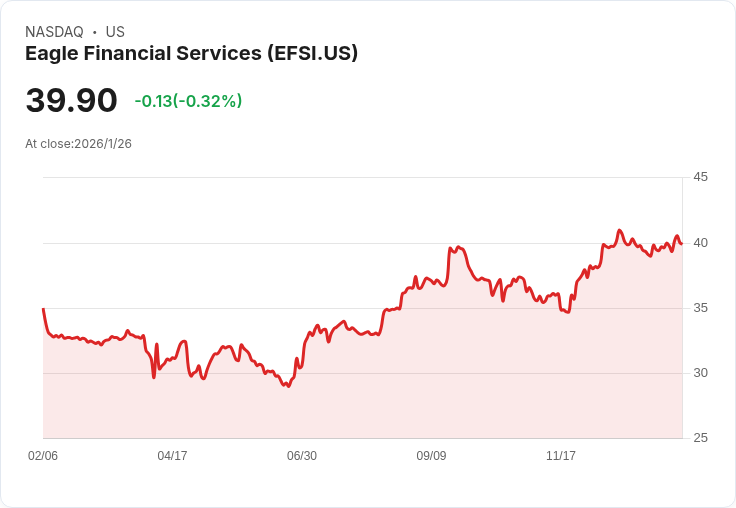Click the 25 price axis label
The width and height of the screenshot is (736, 508).
click(x=700, y=437)
